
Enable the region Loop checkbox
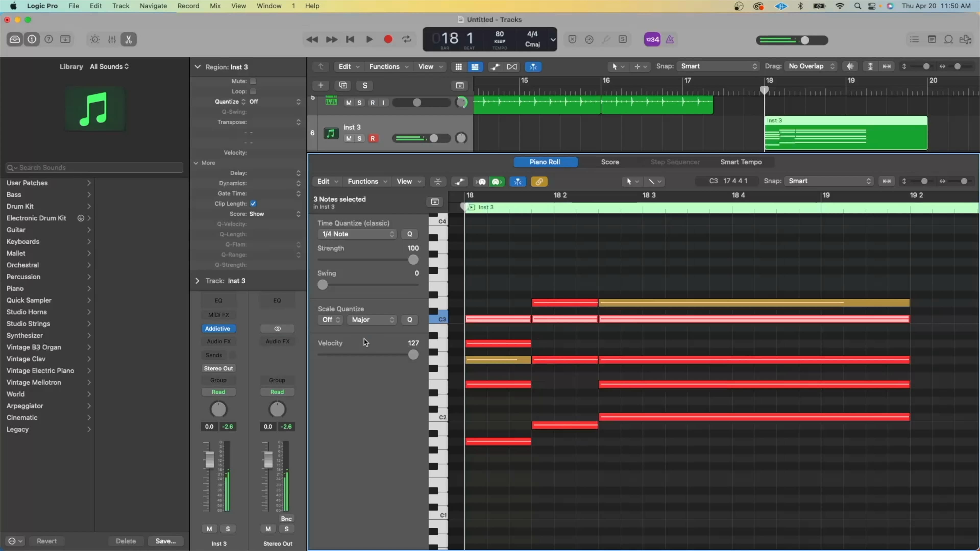(x=253, y=91)
